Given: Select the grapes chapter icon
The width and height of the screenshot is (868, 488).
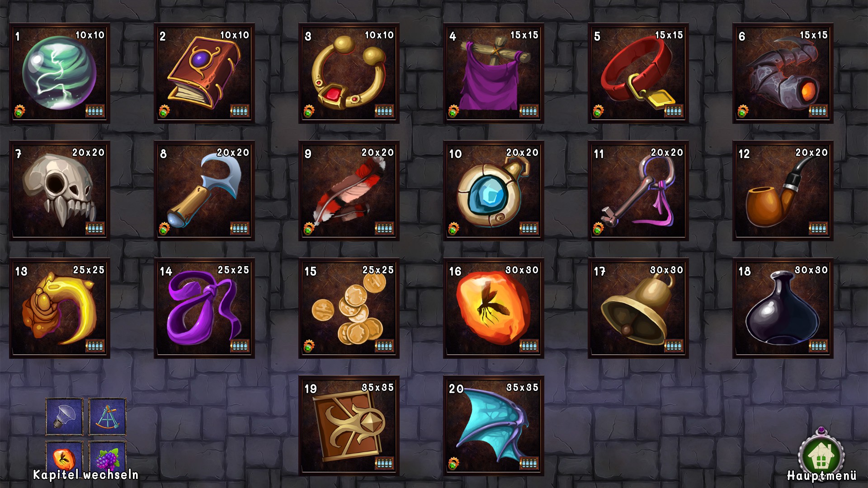Looking at the screenshot, I should click(107, 456).
